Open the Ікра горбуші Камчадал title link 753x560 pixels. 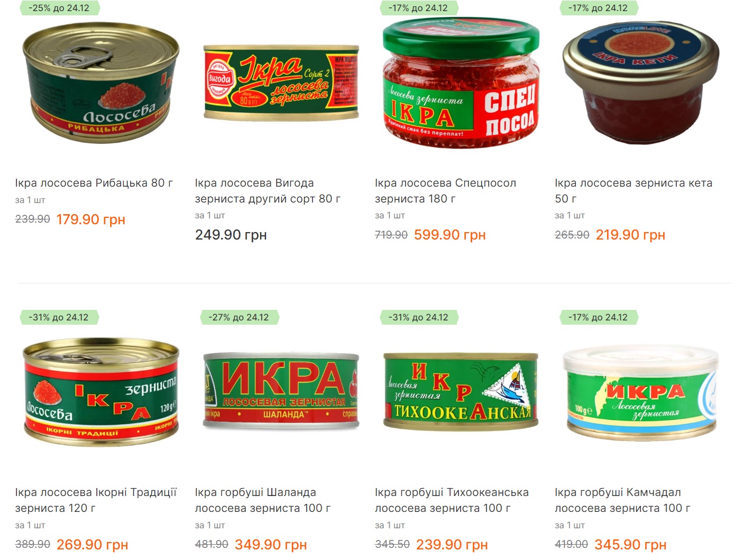[622, 500]
